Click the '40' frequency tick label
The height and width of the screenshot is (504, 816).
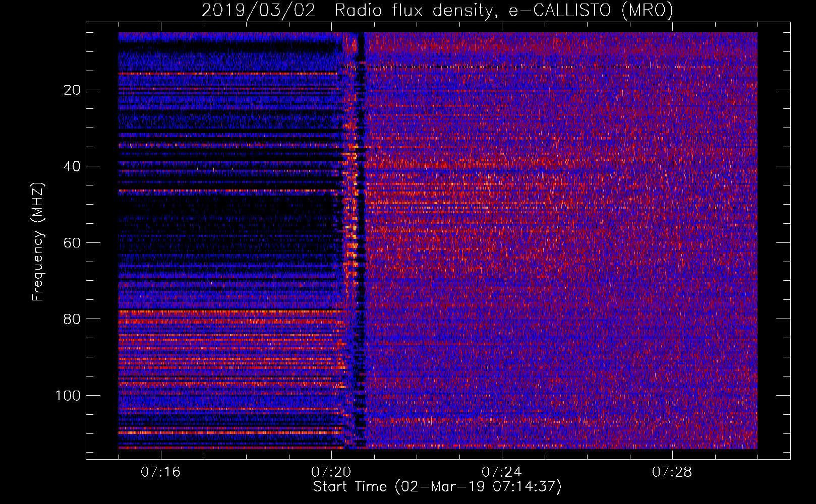point(73,166)
